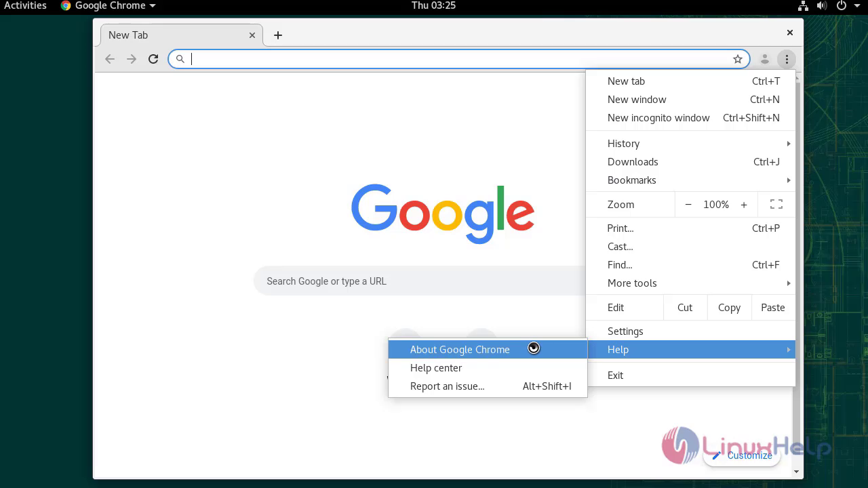Click the Google logo
Image resolution: width=868 pixels, height=488 pixels.
click(443, 213)
